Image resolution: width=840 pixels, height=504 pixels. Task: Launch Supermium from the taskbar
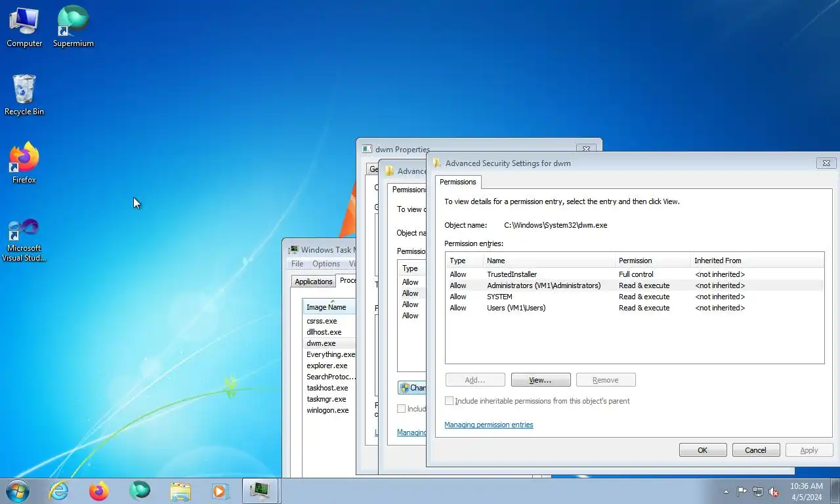(140, 491)
